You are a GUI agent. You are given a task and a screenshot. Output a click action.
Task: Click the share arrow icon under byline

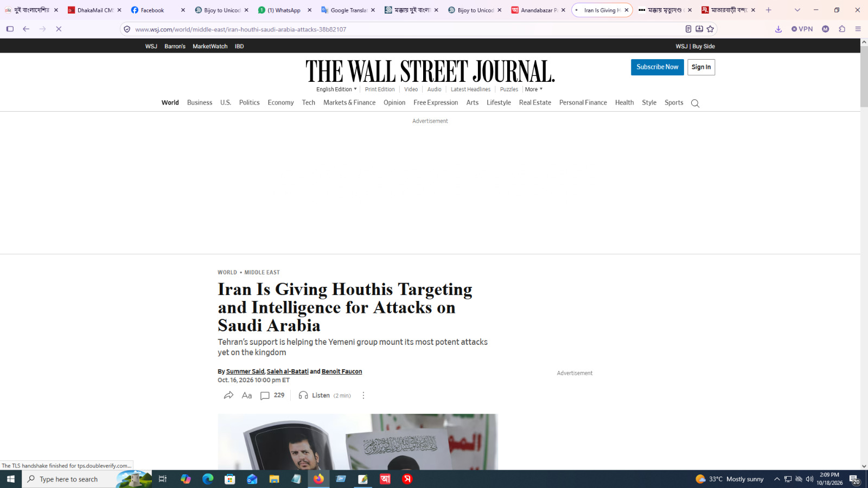click(x=228, y=395)
